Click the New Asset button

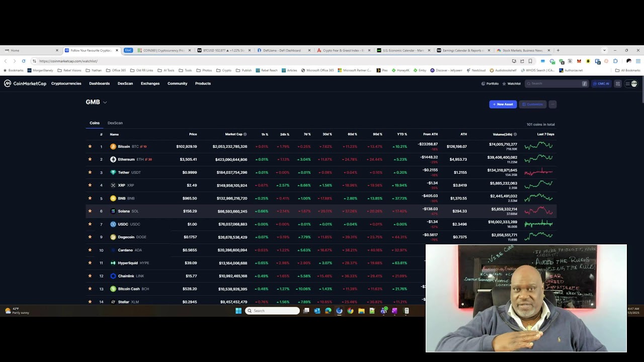503,104
